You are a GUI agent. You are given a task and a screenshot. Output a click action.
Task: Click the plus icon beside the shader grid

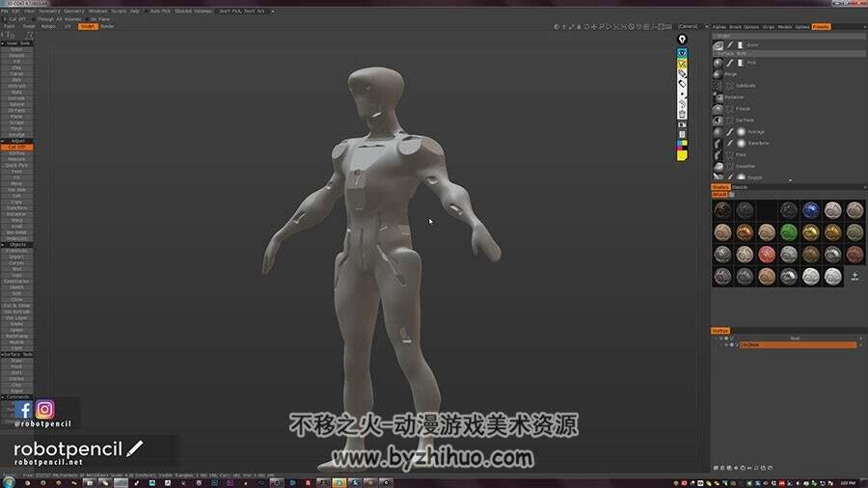(854, 276)
